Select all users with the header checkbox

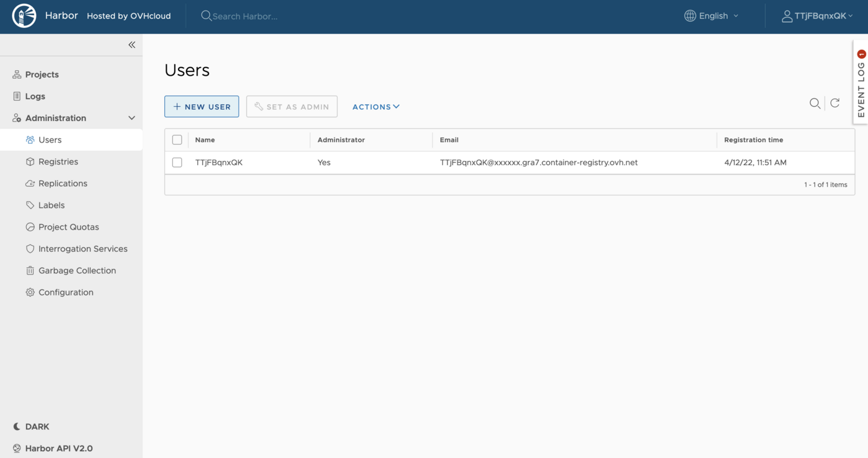tap(177, 139)
